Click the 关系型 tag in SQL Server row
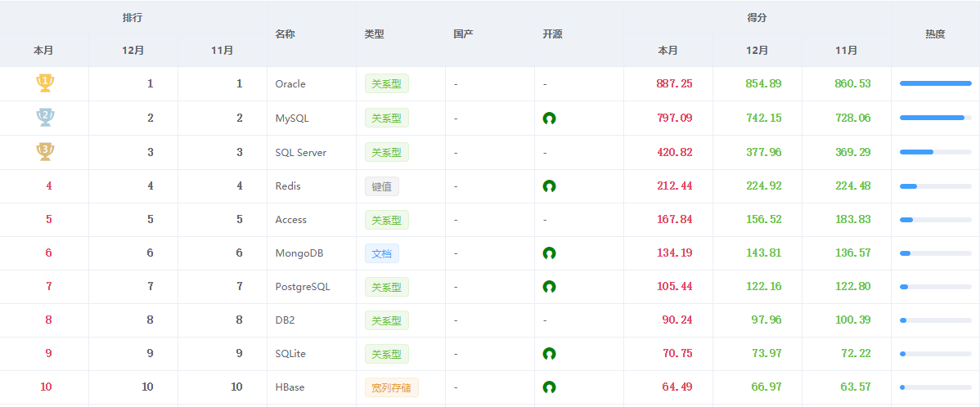Image resolution: width=980 pixels, height=407 pixels. [x=387, y=152]
